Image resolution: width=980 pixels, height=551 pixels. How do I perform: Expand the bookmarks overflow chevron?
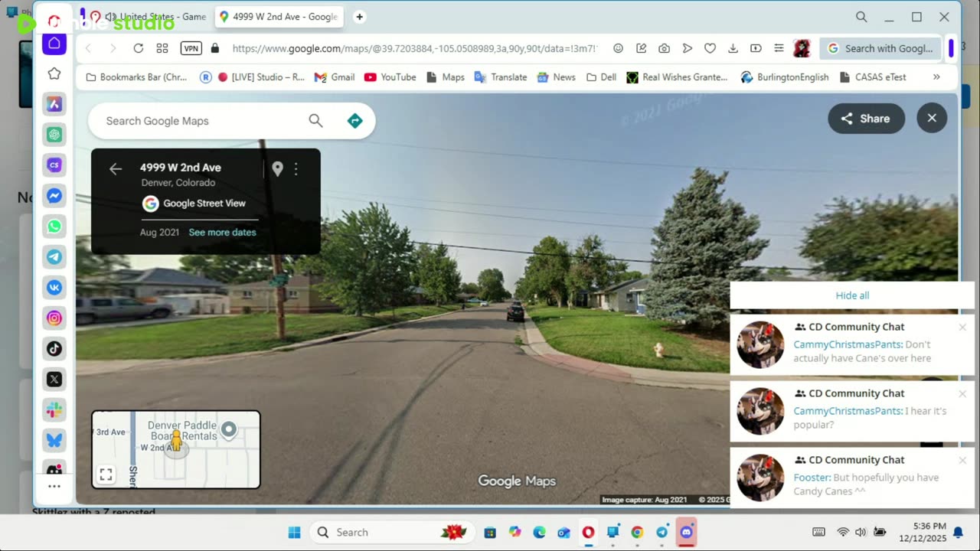936,77
